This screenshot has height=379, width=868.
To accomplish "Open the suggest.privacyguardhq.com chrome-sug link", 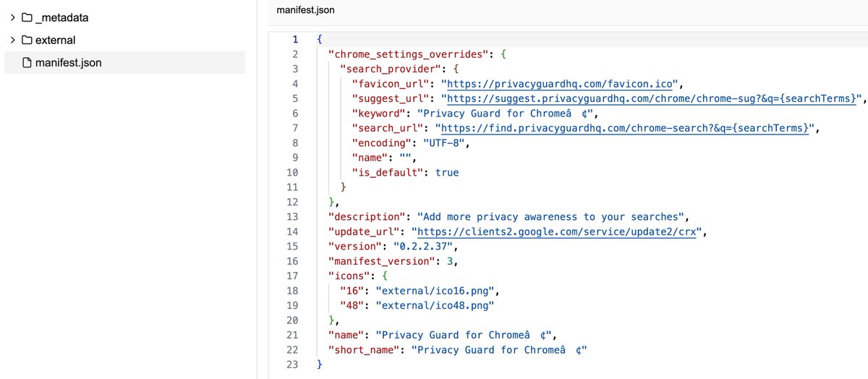I will [x=653, y=98].
